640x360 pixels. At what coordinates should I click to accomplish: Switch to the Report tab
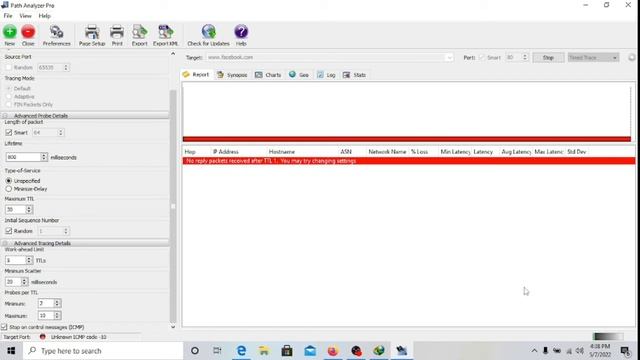click(196, 75)
